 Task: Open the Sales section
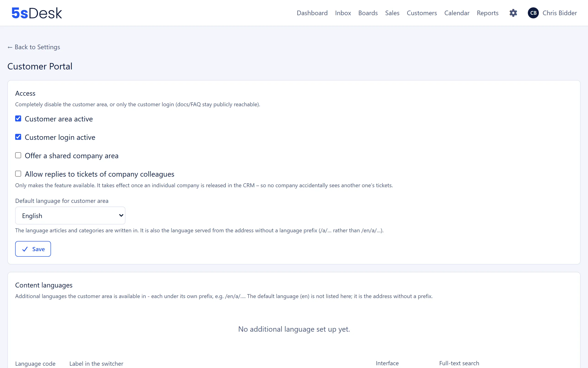[392, 13]
